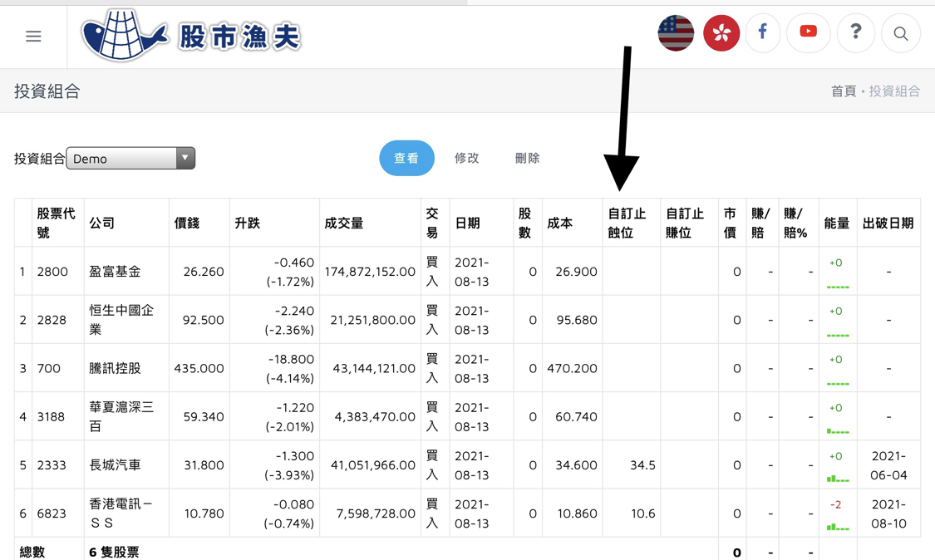
Task: Click energy bar chart for 3188 row
Action: pos(838,430)
